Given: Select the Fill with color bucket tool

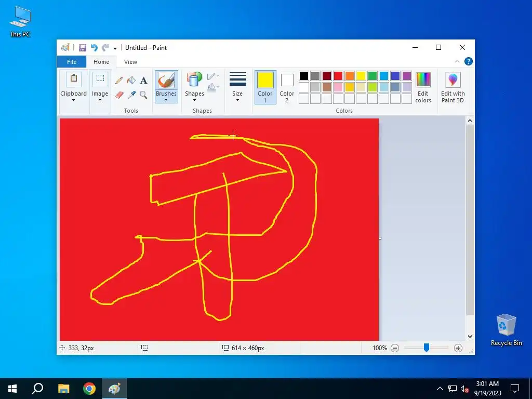Looking at the screenshot, I should tap(131, 81).
